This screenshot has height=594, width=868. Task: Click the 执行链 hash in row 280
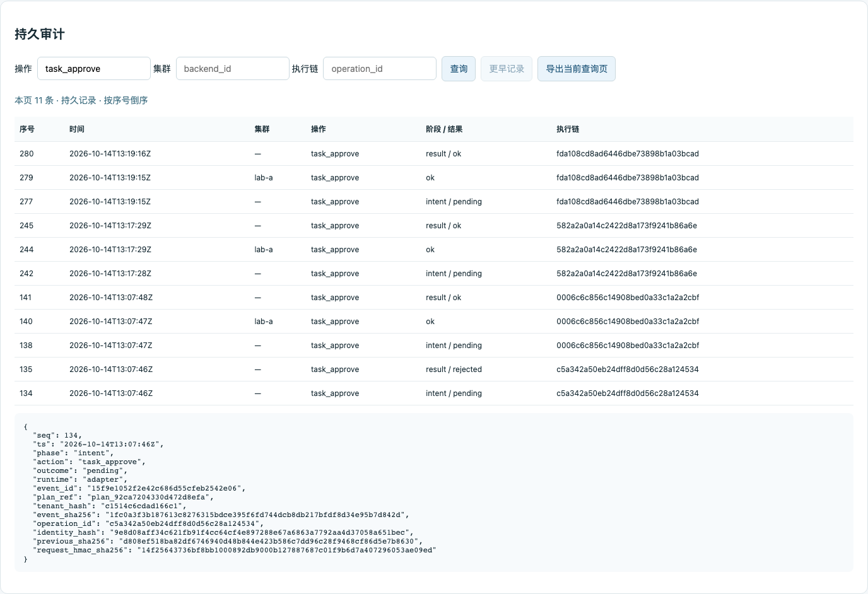click(x=628, y=154)
